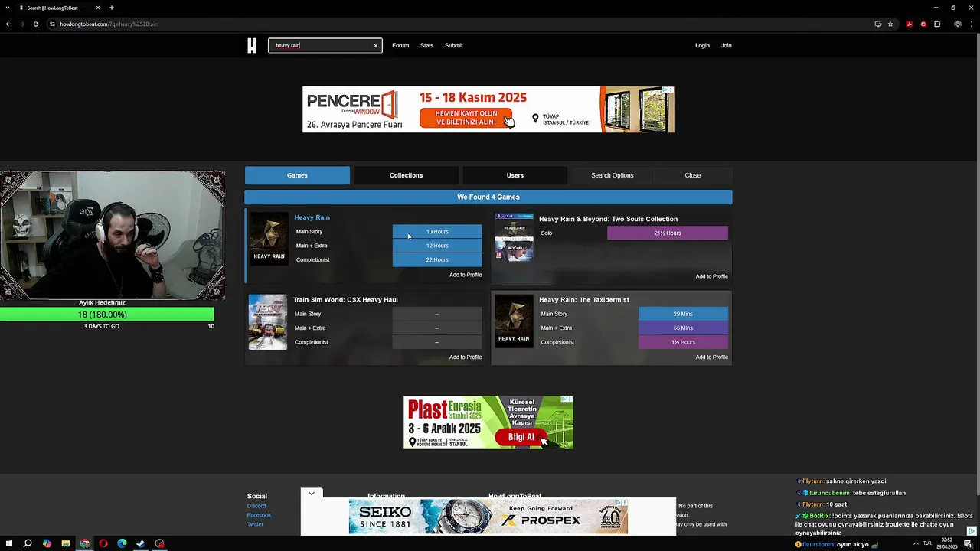Image resolution: width=980 pixels, height=551 pixels.
Task: Open the HowLongToBeat home logo
Action: click(x=251, y=45)
